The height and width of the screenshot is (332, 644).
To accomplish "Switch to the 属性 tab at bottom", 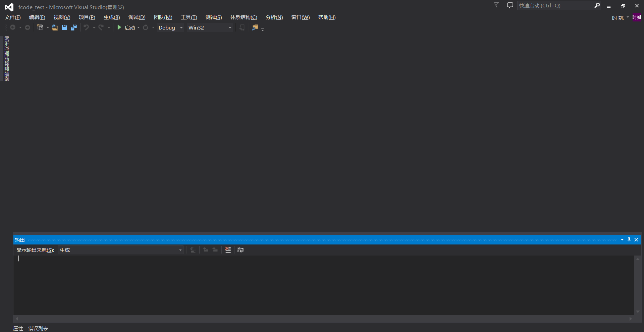I will pos(18,328).
